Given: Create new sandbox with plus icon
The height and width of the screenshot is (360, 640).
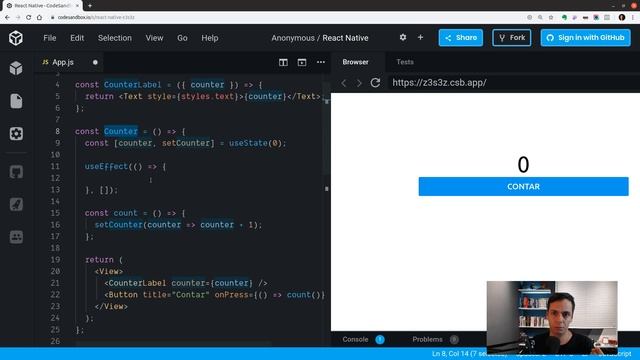Looking at the screenshot, I should (x=420, y=38).
